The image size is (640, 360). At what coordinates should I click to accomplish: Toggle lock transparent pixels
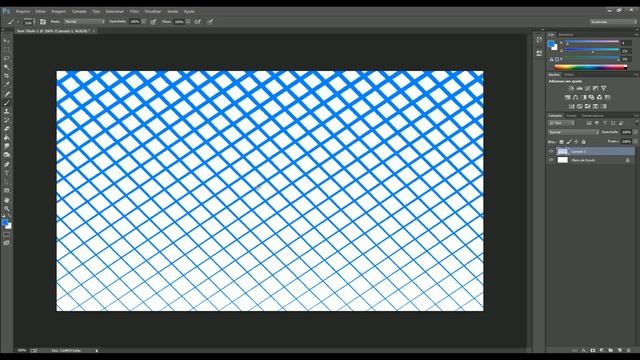tap(561, 142)
